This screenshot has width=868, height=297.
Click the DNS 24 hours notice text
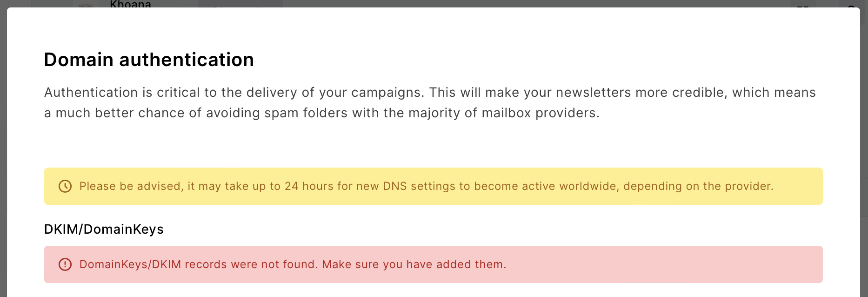pos(426,186)
